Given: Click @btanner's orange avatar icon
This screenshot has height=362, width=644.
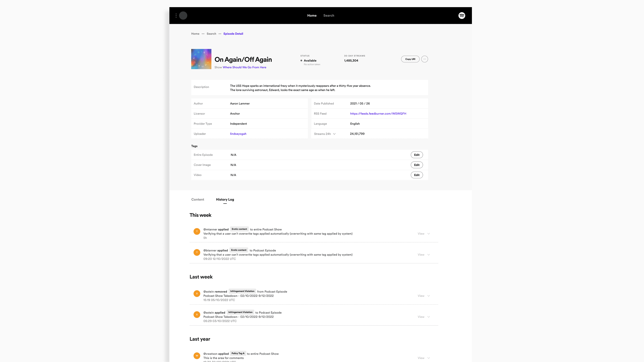Looking at the screenshot, I should 197,252.
